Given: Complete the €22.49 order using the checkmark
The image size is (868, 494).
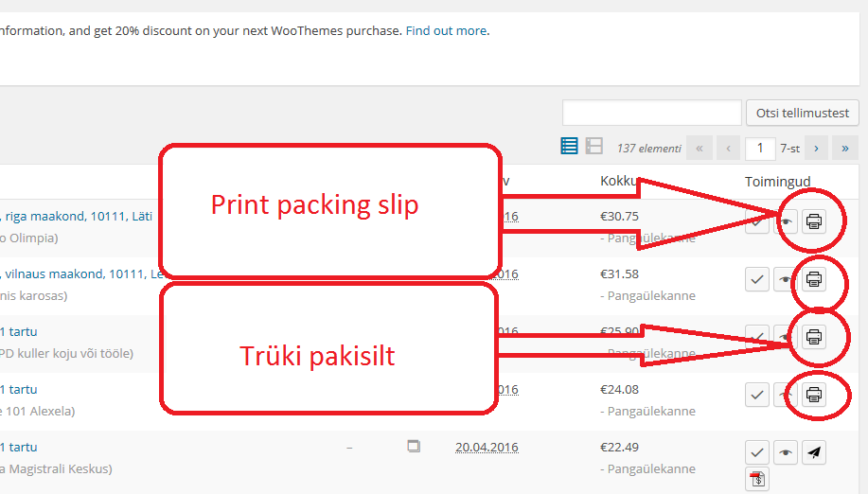Looking at the screenshot, I should click(756, 452).
